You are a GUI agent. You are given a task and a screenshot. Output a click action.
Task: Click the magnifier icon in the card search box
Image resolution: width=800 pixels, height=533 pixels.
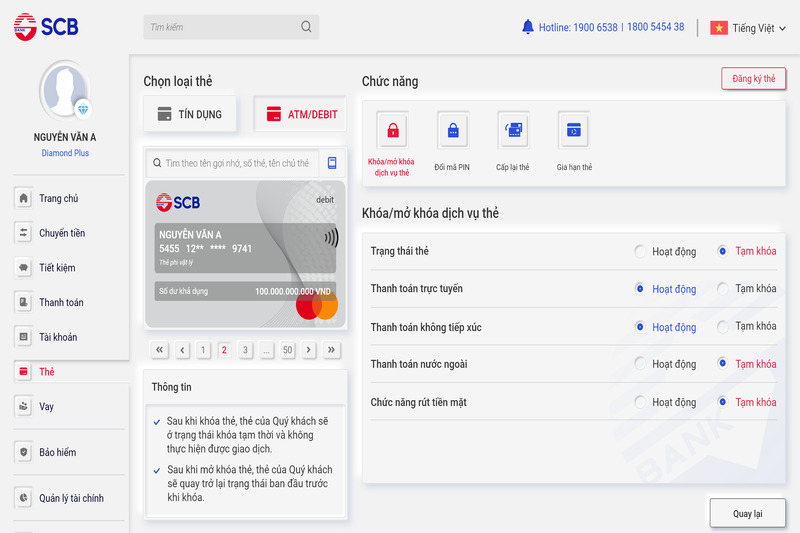tap(157, 163)
